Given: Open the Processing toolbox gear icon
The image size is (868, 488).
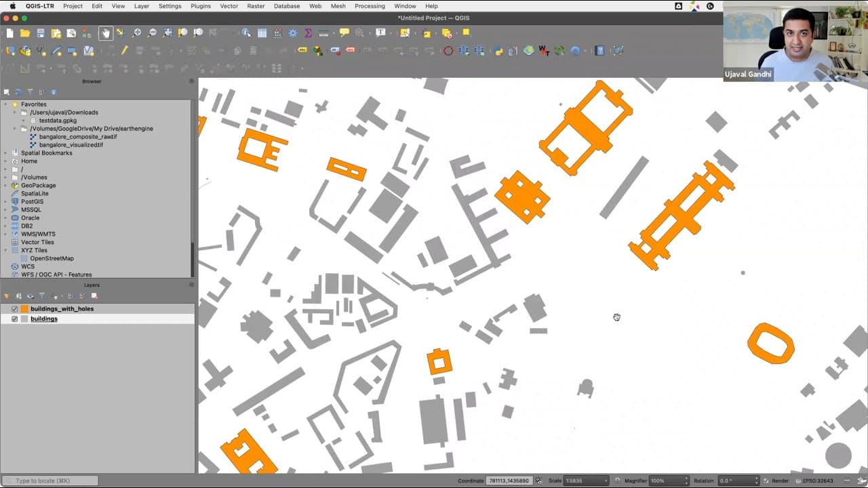Looking at the screenshot, I should coord(293,33).
